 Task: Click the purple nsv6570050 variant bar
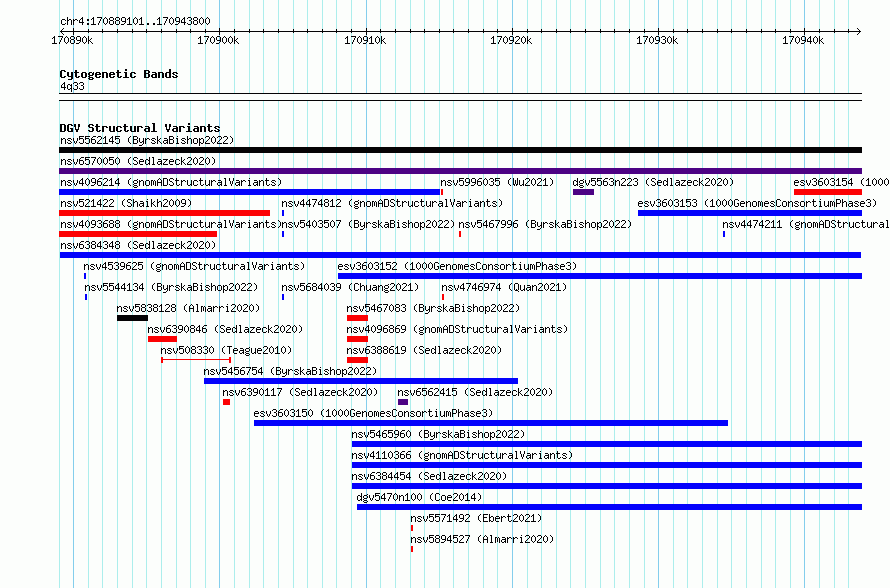pos(460,171)
